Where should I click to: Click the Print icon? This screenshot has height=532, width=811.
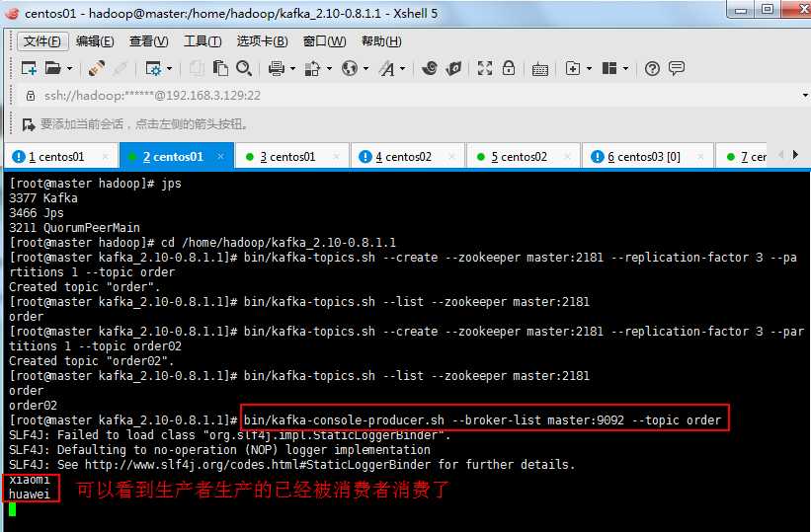pyautogui.click(x=277, y=68)
